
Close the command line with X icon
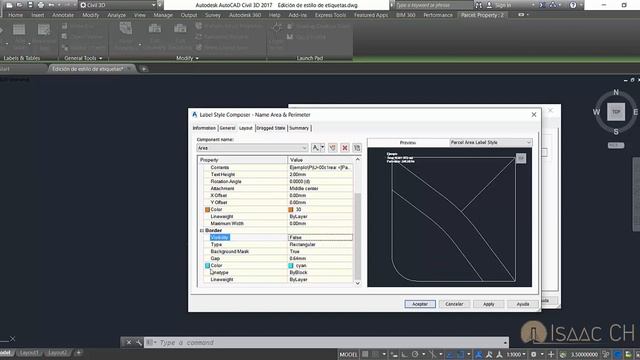(x=129, y=342)
